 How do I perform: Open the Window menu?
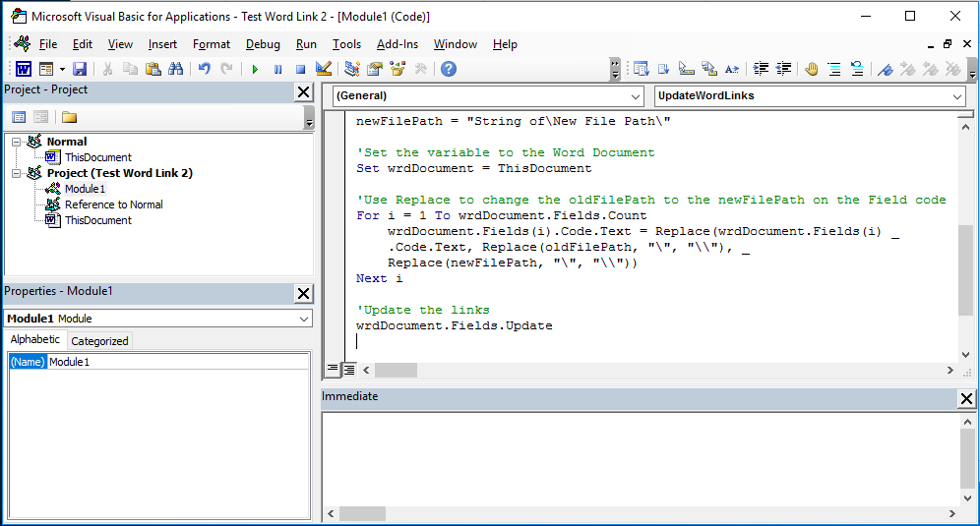point(455,44)
